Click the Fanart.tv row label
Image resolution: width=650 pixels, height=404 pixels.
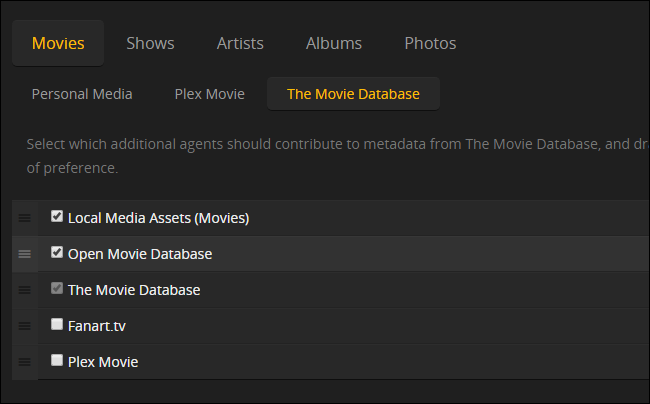(x=97, y=326)
